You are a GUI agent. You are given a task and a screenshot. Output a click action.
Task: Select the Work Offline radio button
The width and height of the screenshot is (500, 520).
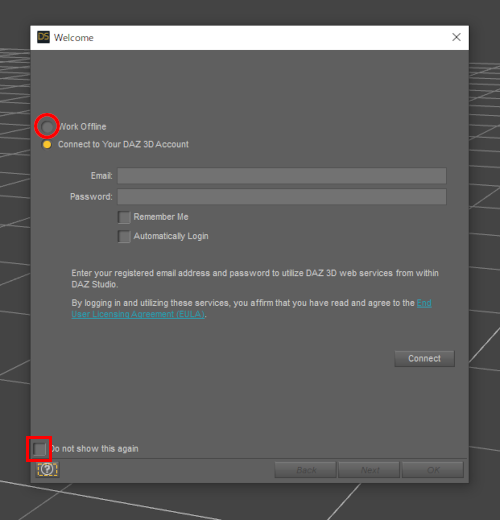47,127
